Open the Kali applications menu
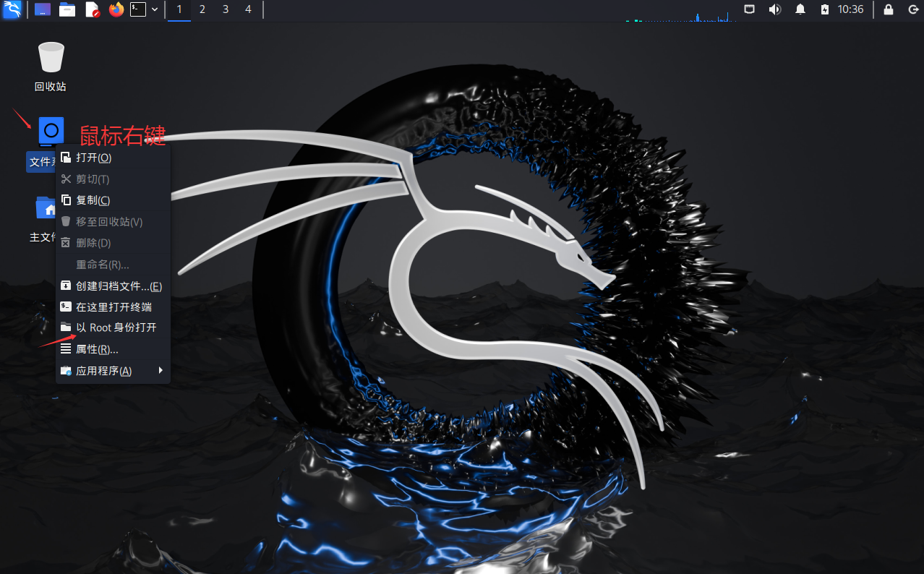924x574 pixels. [12, 9]
